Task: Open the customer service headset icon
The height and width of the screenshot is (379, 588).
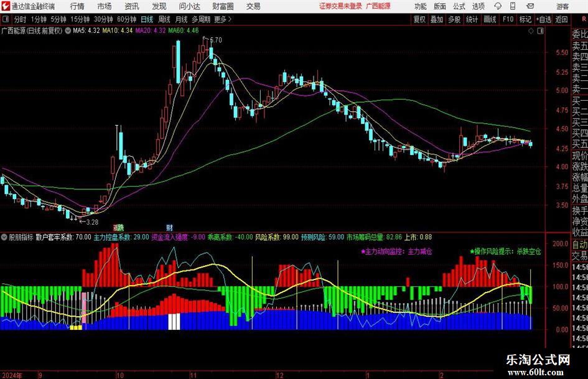Action: (x=498, y=6)
